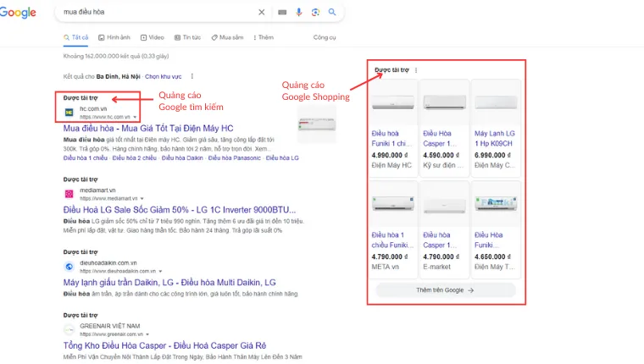
Task: Click the HC ad air conditioner thumbnail
Action: click(x=317, y=124)
